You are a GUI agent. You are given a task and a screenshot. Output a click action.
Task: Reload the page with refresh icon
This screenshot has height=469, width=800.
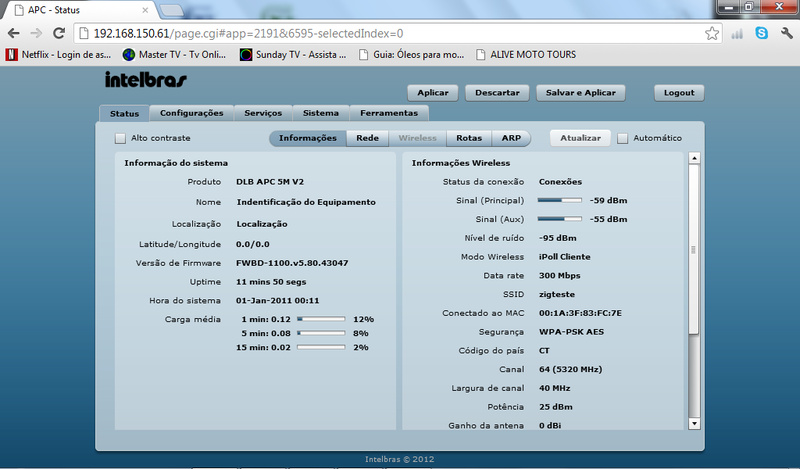click(59, 34)
